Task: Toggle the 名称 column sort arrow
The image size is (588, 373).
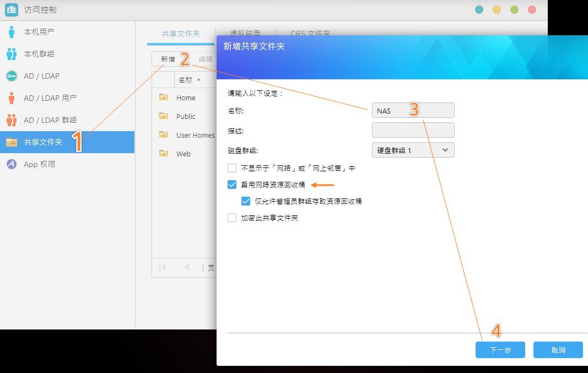Action: (198, 79)
